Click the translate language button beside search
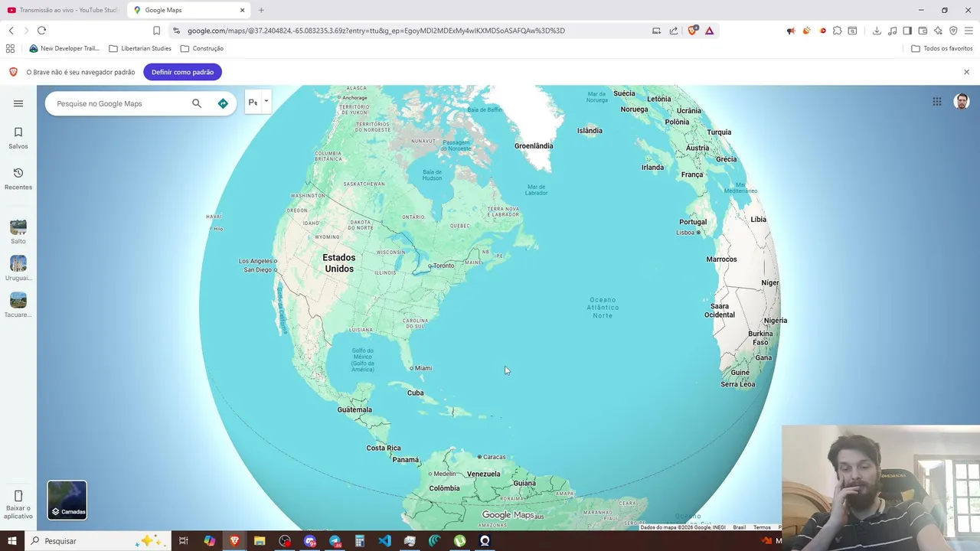Viewport: 980px width, 551px height. pyautogui.click(x=253, y=103)
